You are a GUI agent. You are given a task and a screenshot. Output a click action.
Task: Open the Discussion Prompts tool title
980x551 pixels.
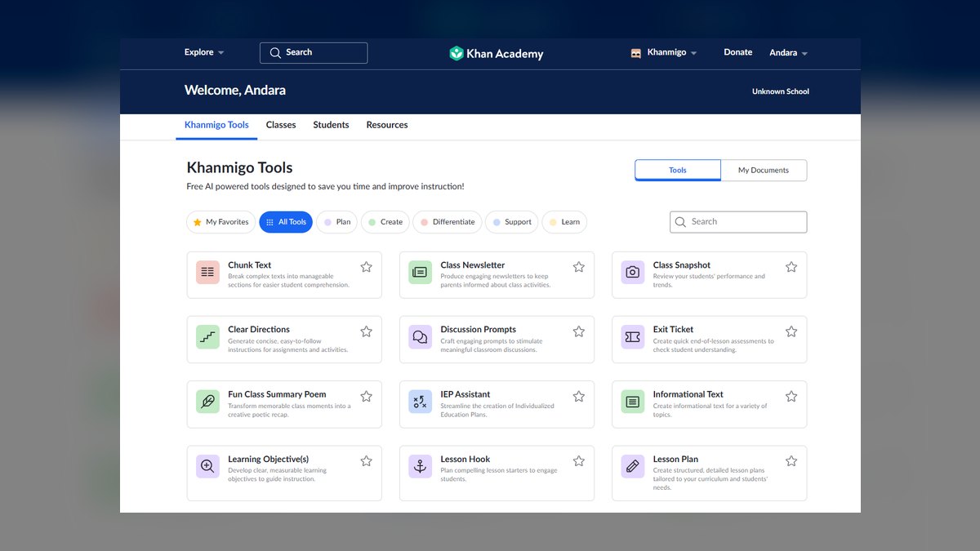pyautogui.click(x=479, y=330)
